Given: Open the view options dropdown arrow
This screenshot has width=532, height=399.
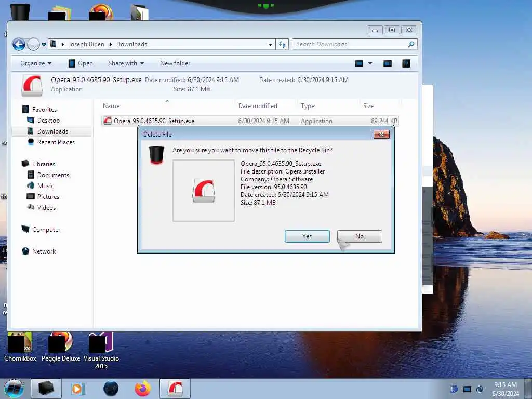Looking at the screenshot, I should coord(370,63).
